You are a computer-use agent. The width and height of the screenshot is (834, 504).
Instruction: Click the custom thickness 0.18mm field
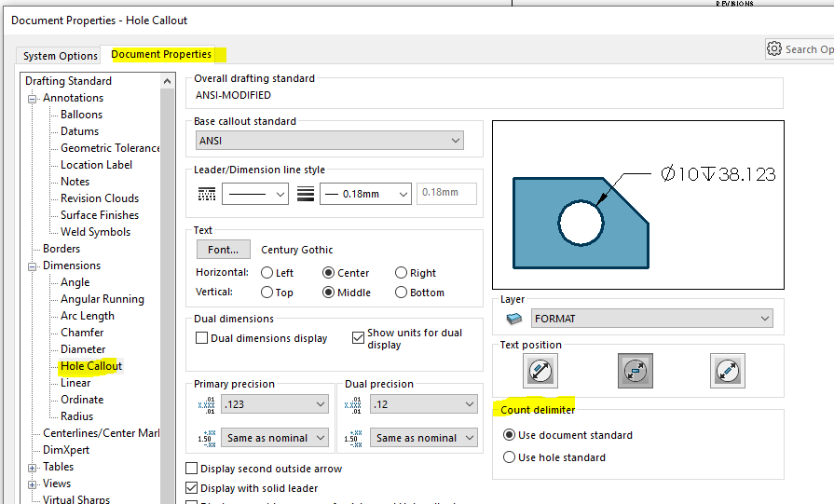coord(446,194)
